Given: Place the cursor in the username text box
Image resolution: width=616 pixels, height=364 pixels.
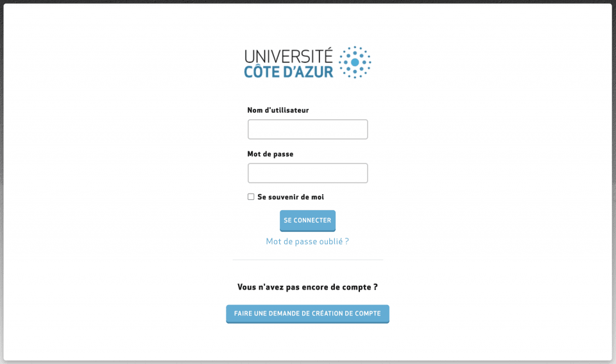Looking at the screenshot, I should pyautogui.click(x=307, y=129).
